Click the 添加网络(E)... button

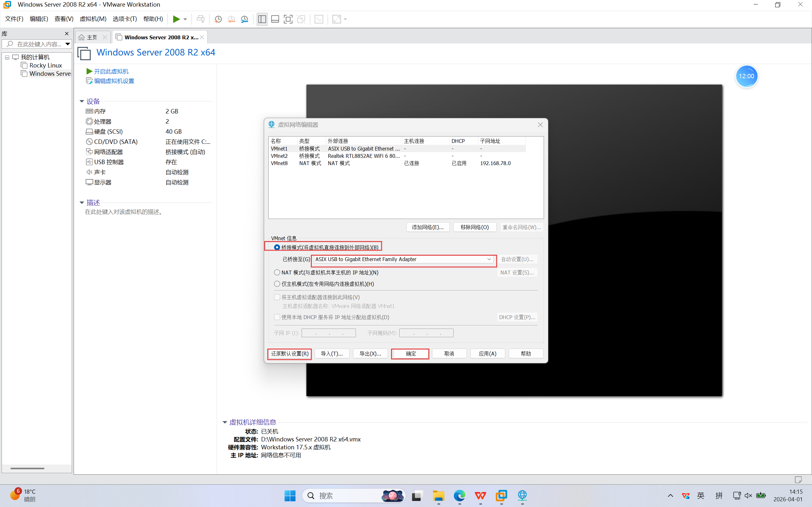click(428, 227)
